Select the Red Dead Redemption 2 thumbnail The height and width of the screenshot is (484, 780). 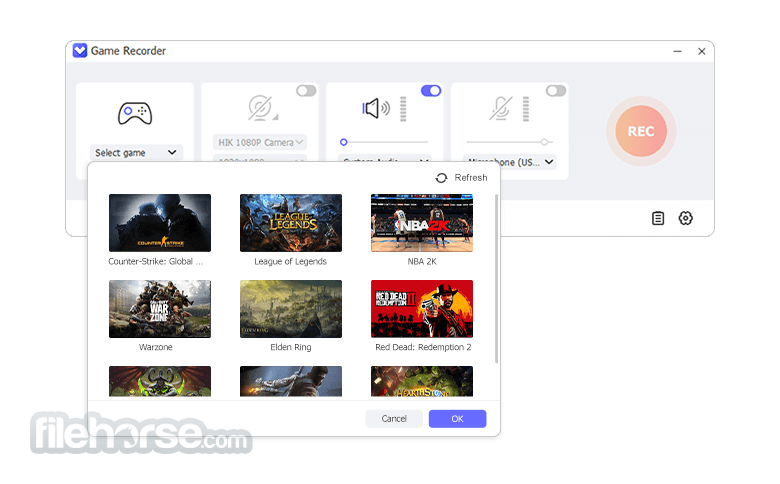click(422, 309)
